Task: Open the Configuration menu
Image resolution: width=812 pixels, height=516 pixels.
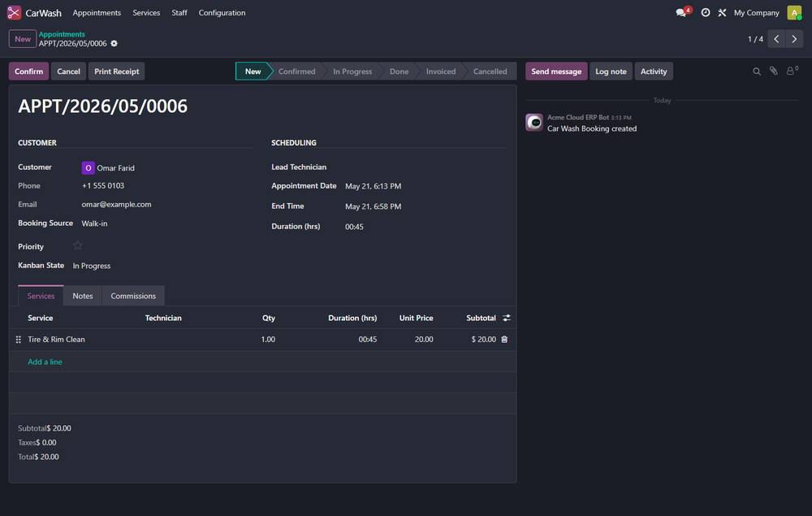Action: pyautogui.click(x=222, y=12)
